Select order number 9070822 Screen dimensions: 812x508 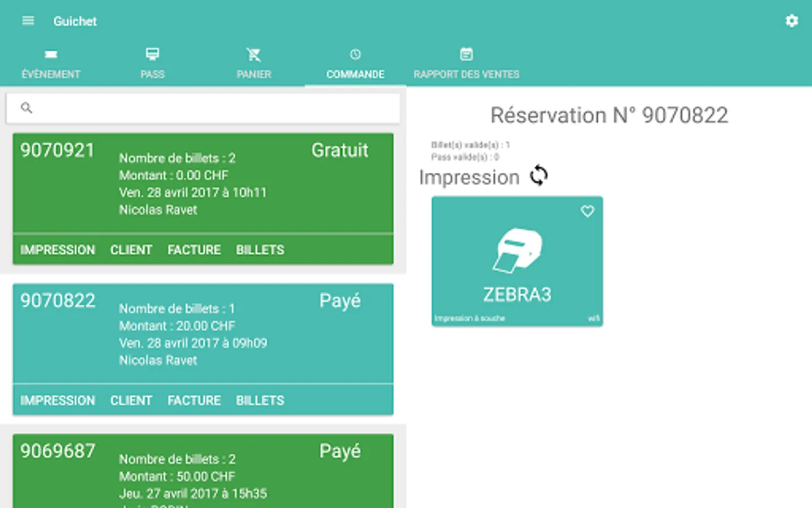[58, 301]
